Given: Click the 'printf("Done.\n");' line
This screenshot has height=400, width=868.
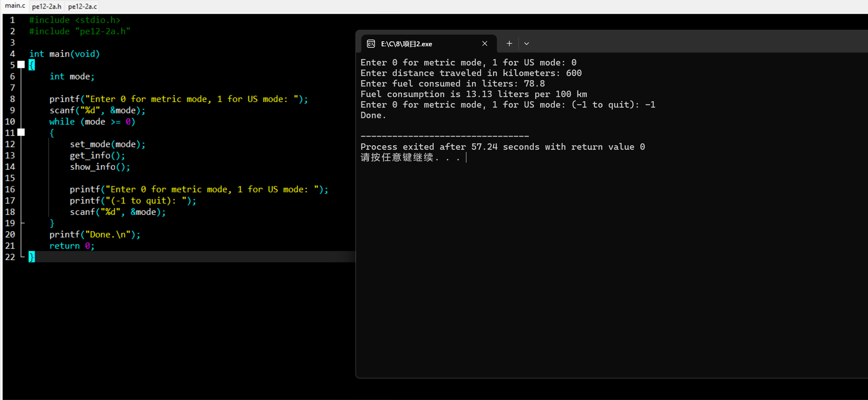Looking at the screenshot, I should 95,234.
